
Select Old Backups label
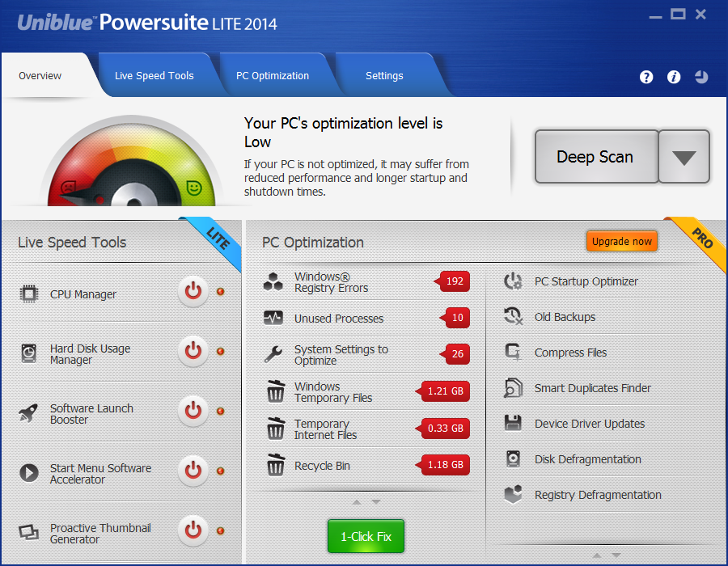coord(565,317)
